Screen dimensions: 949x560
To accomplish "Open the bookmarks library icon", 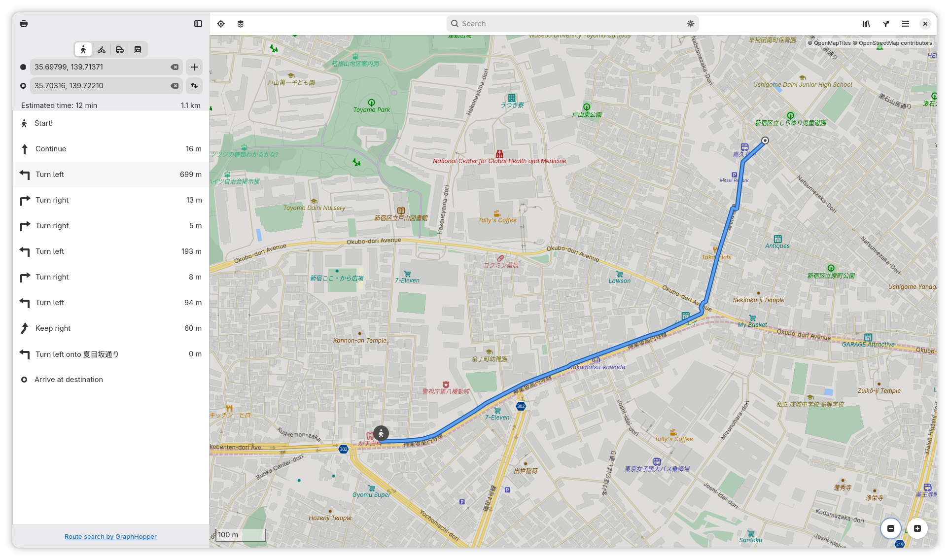I will coord(866,24).
